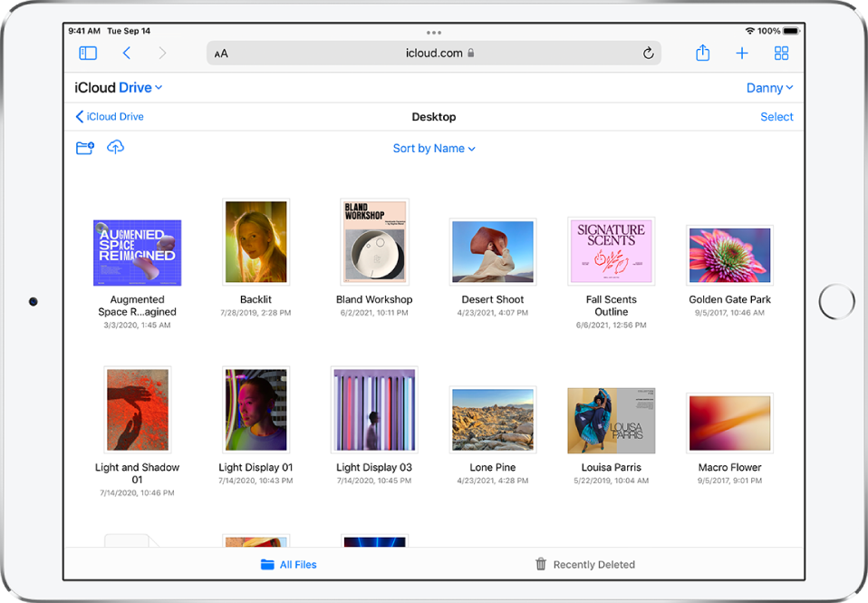The width and height of the screenshot is (868, 603).
Task: Open the Backlit photo thumbnail
Action: pyautogui.click(x=256, y=241)
